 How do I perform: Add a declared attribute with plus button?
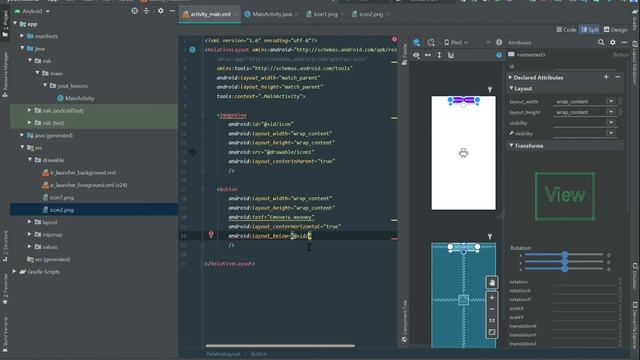click(x=606, y=77)
